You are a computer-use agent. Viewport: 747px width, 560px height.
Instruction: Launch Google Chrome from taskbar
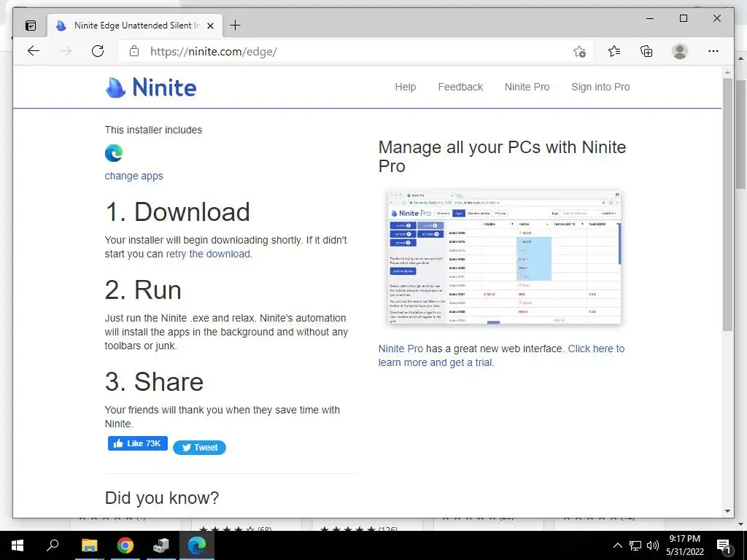pos(125,545)
